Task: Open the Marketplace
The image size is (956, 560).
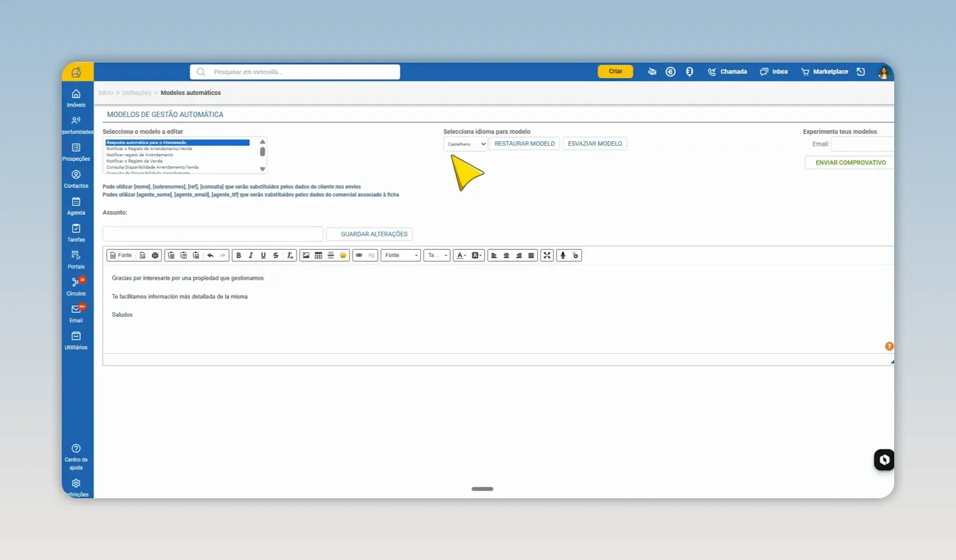Action: pyautogui.click(x=825, y=72)
